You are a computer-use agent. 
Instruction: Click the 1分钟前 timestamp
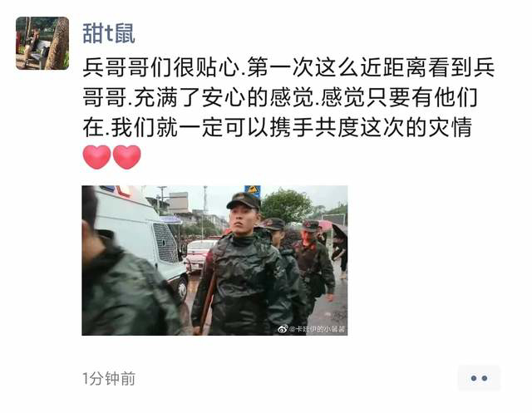[109, 378]
